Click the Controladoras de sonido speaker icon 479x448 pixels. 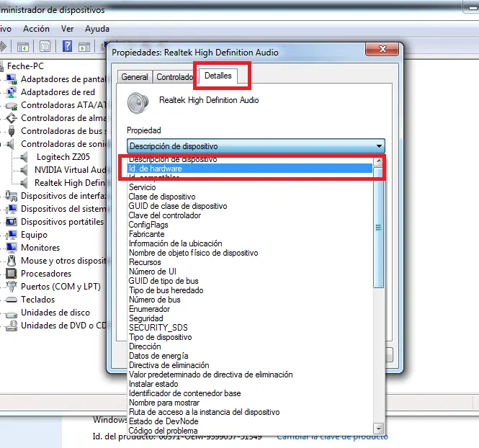(11, 144)
